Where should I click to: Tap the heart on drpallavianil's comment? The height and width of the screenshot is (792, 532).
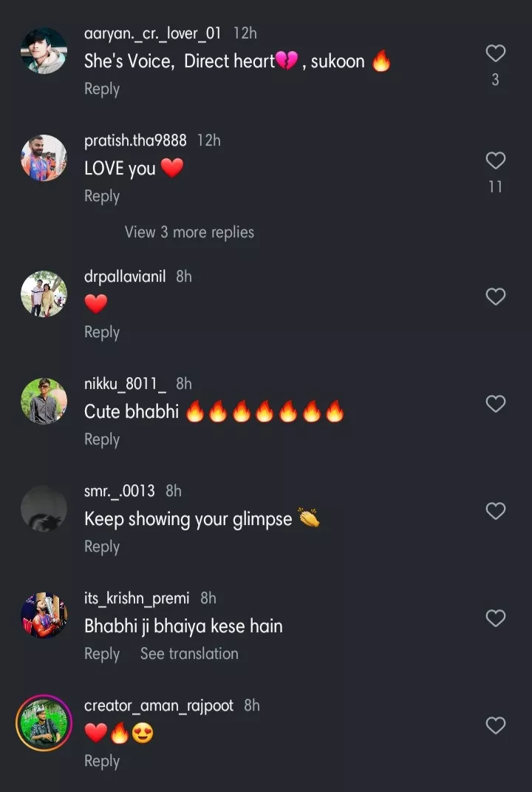[x=495, y=297]
